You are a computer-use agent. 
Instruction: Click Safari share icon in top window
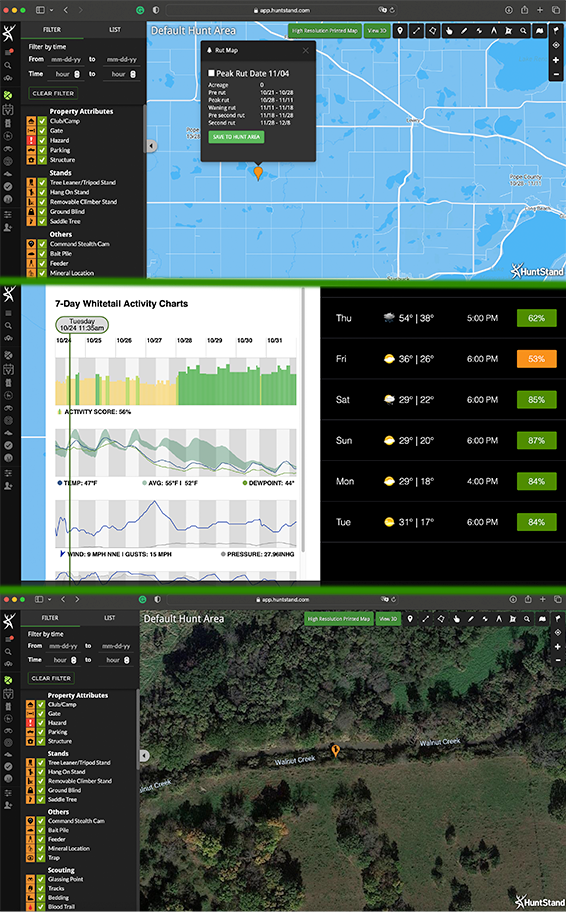point(524,10)
